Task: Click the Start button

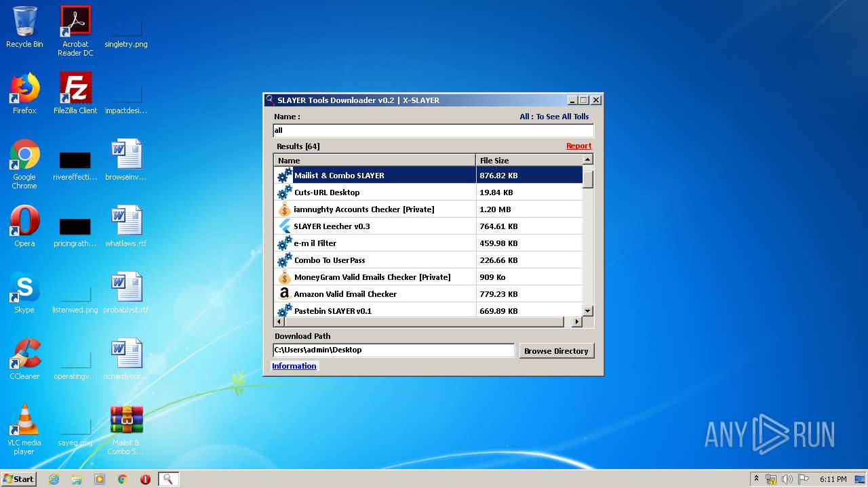Action: pos(18,479)
